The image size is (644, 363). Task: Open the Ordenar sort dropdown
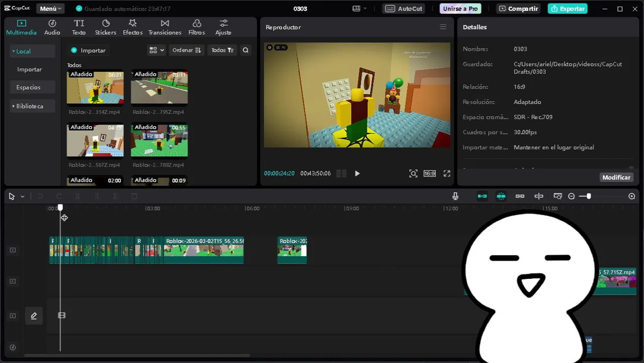point(186,50)
